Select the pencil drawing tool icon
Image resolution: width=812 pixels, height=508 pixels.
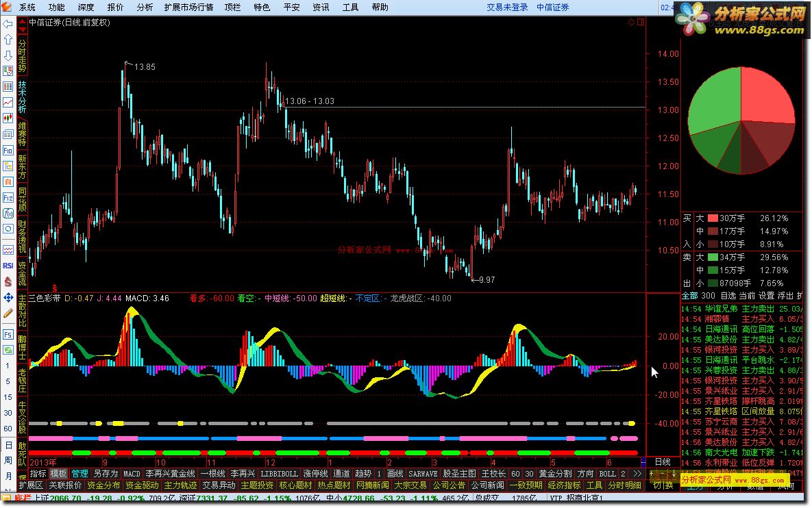click(8, 313)
